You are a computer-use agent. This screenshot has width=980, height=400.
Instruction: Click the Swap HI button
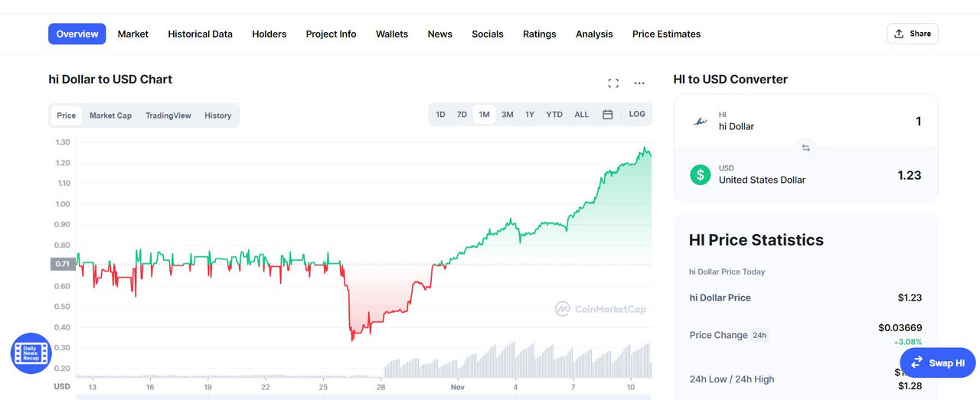(938, 363)
